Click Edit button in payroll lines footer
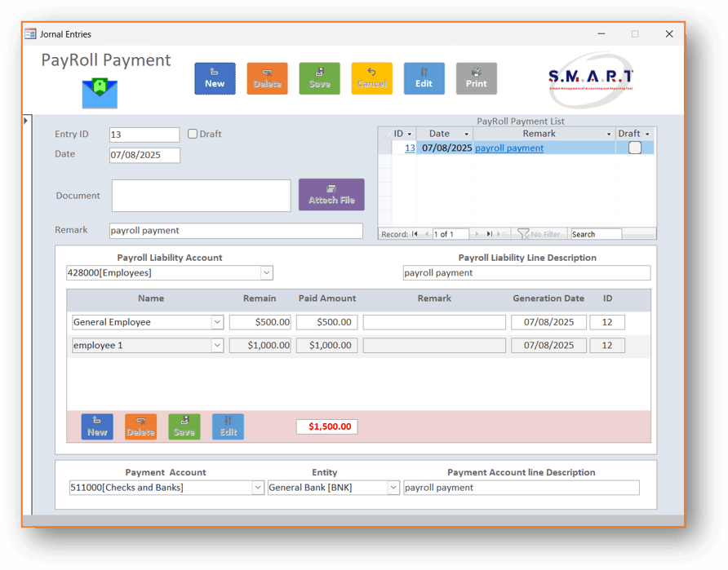728x570 pixels. pos(228,426)
